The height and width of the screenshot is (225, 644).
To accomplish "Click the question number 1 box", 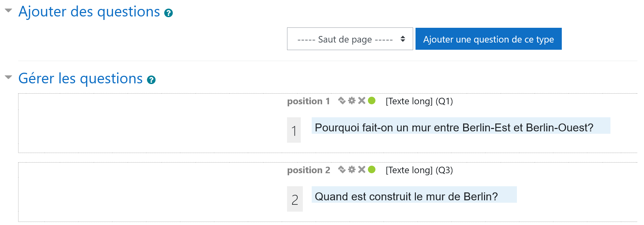I will click(x=294, y=130).
